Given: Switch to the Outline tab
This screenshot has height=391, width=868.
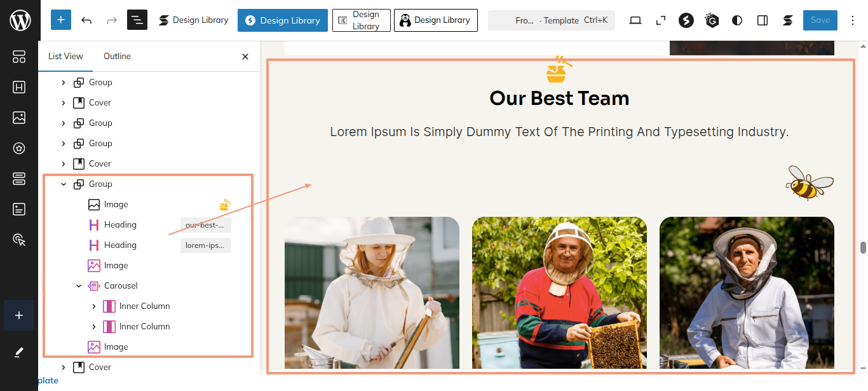Looking at the screenshot, I should [117, 57].
